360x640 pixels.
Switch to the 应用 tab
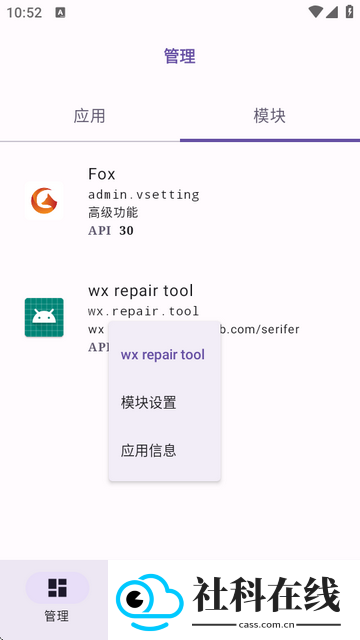[90, 116]
